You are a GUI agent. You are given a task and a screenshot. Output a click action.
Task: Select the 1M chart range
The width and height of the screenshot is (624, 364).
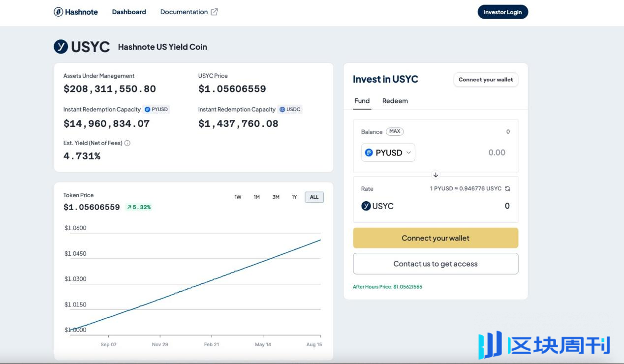click(x=257, y=197)
